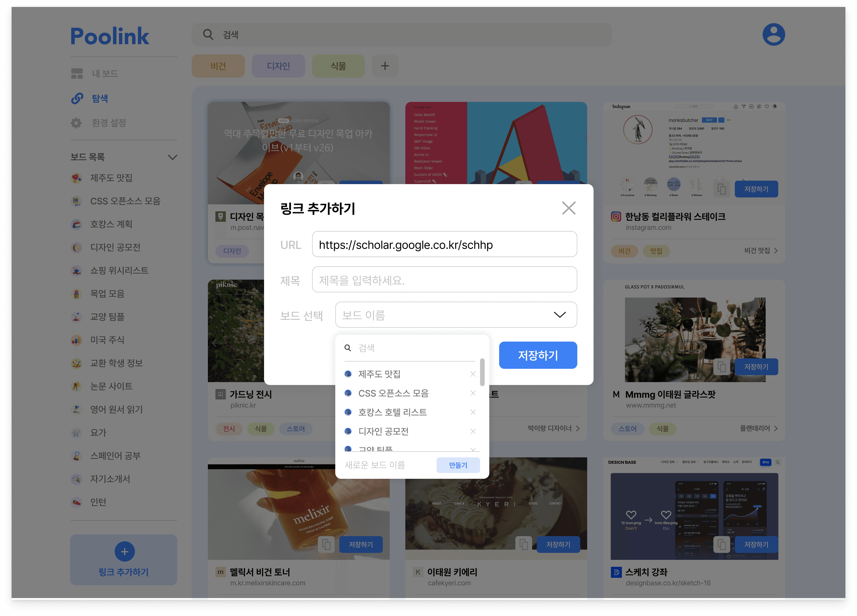Go to 환경 설정 menu item

99,123
